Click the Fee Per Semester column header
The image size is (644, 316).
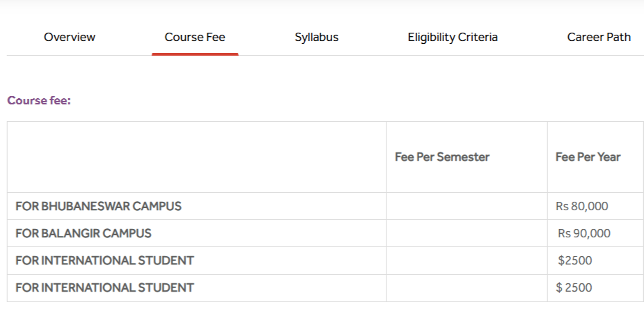tap(442, 157)
